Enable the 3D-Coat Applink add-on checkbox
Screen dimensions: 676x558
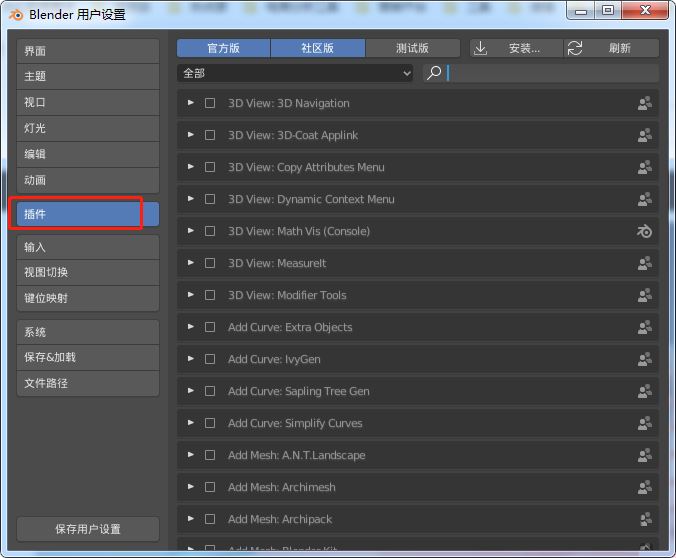click(x=210, y=135)
